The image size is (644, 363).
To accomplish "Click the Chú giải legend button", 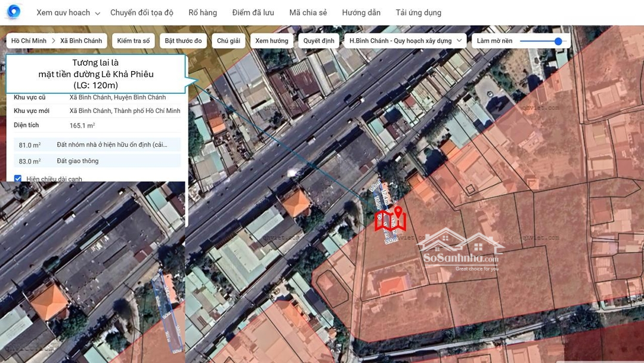I will click(x=228, y=41).
